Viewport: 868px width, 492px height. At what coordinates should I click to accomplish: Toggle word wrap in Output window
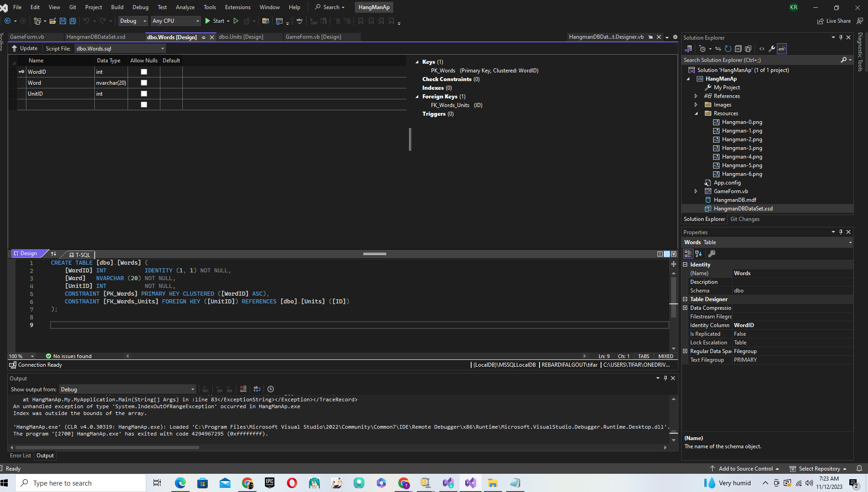click(257, 389)
